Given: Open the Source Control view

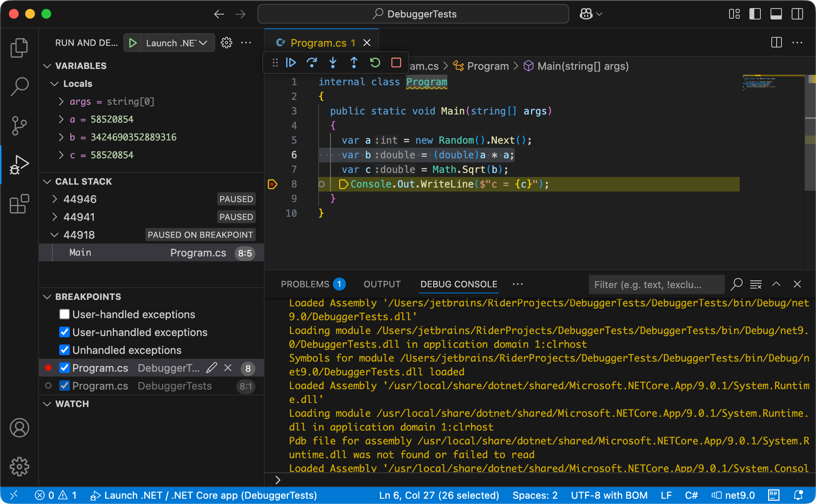Looking at the screenshot, I should (x=19, y=126).
